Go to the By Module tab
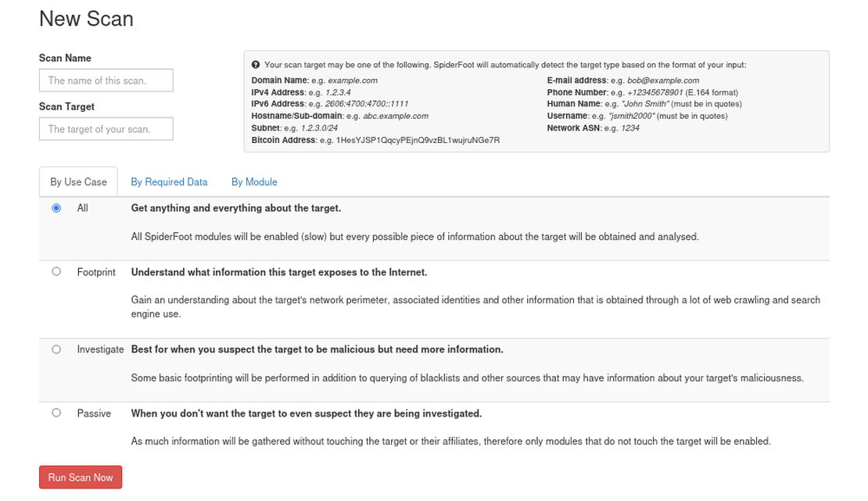The image size is (868, 501). pos(254,182)
